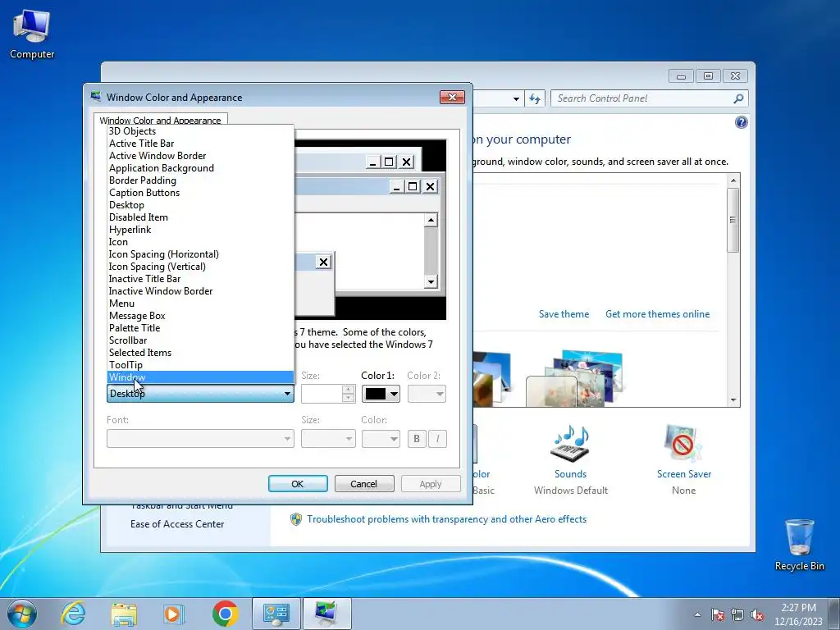
Task: Launch Windows Media Player from the taskbar
Action: (174, 614)
